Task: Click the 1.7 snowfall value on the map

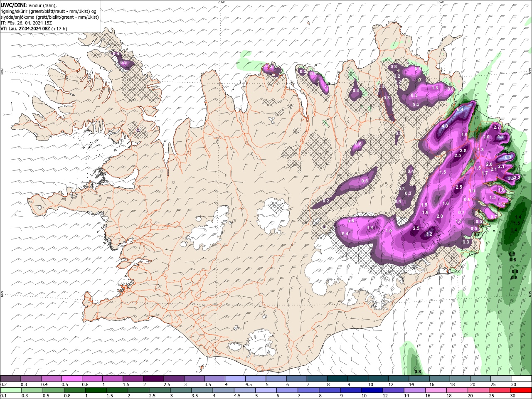Action: pos(485,173)
